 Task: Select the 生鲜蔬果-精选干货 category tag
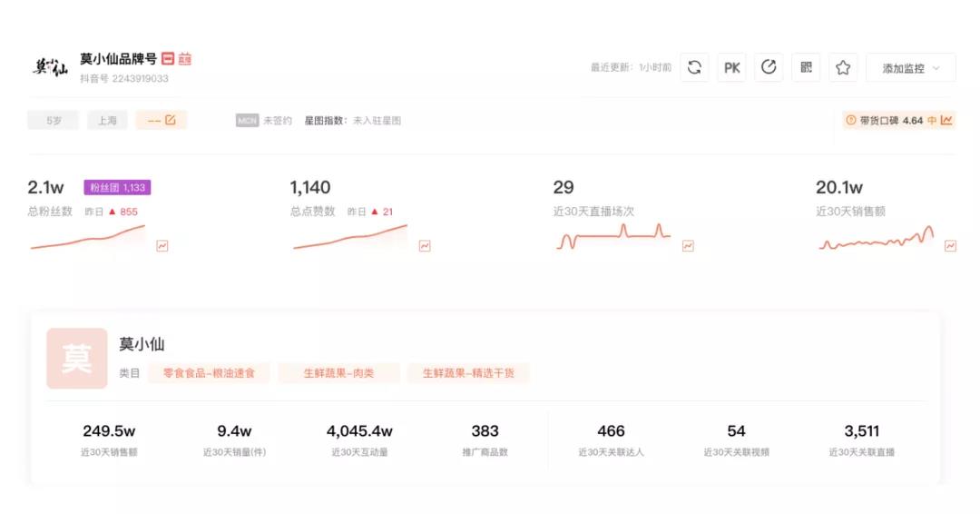(x=468, y=373)
